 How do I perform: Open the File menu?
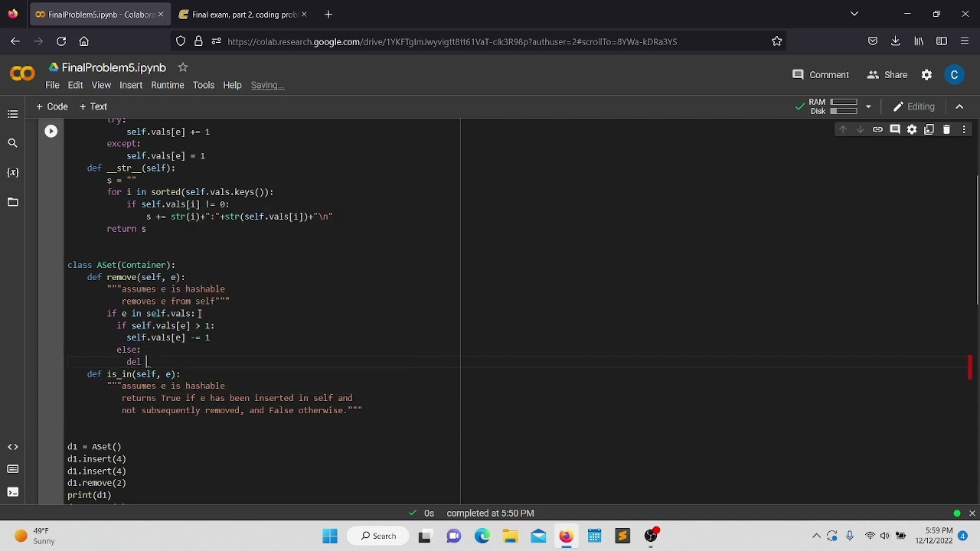click(52, 85)
